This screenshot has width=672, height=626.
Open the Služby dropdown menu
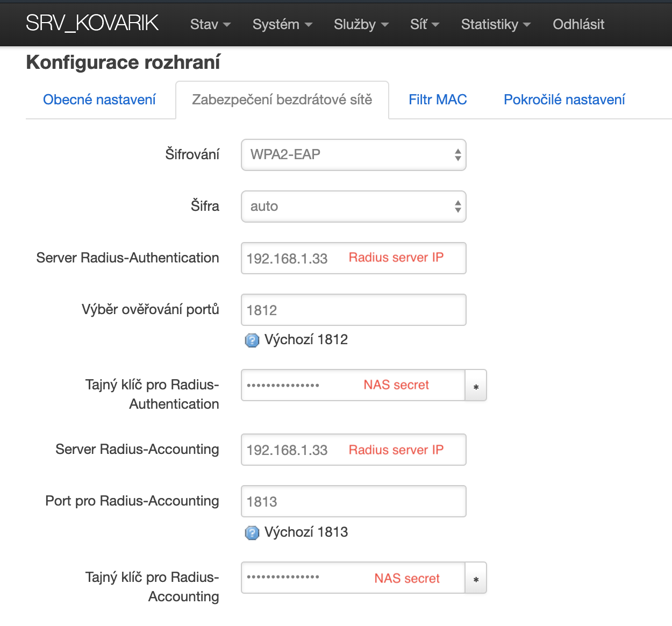[x=361, y=24]
